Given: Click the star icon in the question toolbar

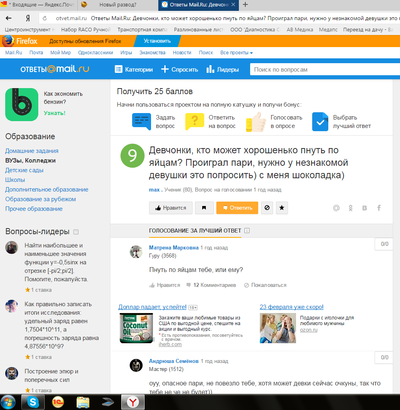Looking at the screenshot, I should [x=282, y=208].
